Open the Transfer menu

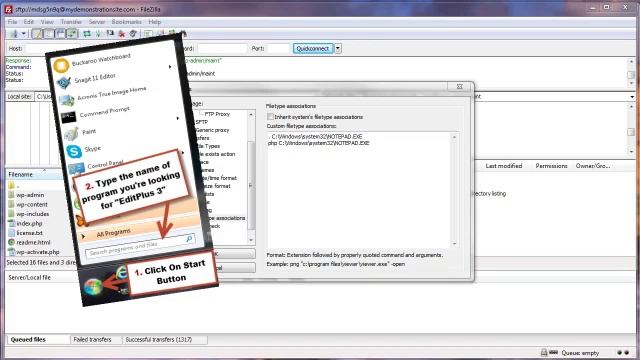click(71, 22)
